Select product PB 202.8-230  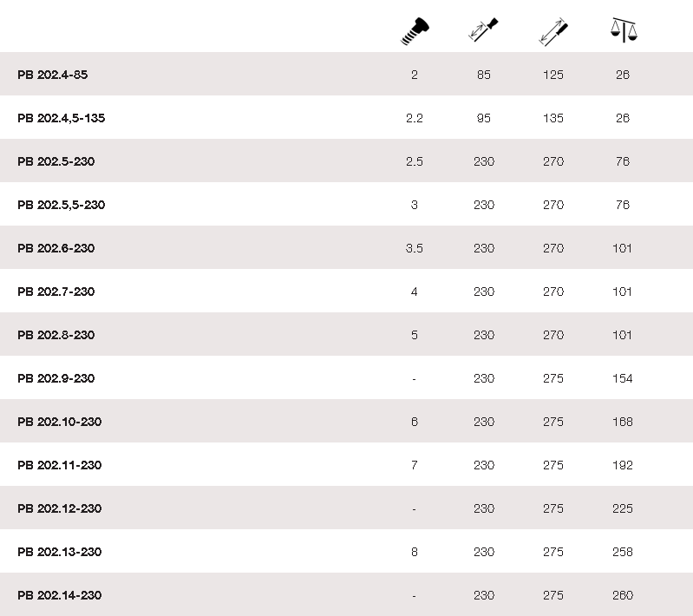pos(56,335)
